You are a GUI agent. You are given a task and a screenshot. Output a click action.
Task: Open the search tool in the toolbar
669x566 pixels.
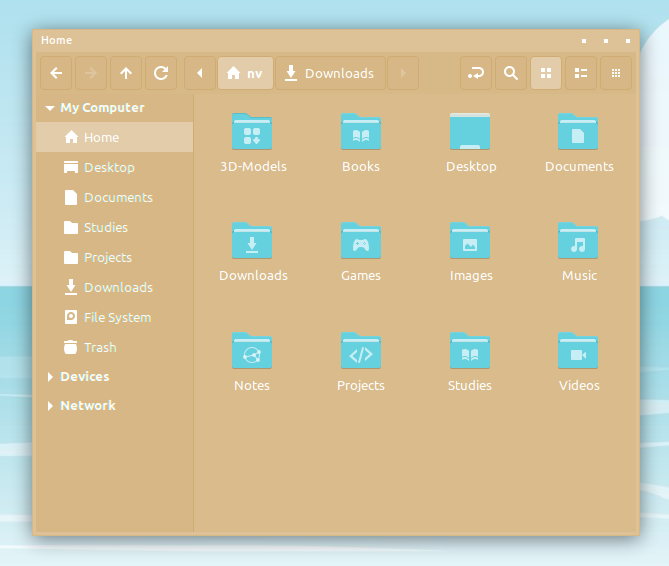click(511, 73)
